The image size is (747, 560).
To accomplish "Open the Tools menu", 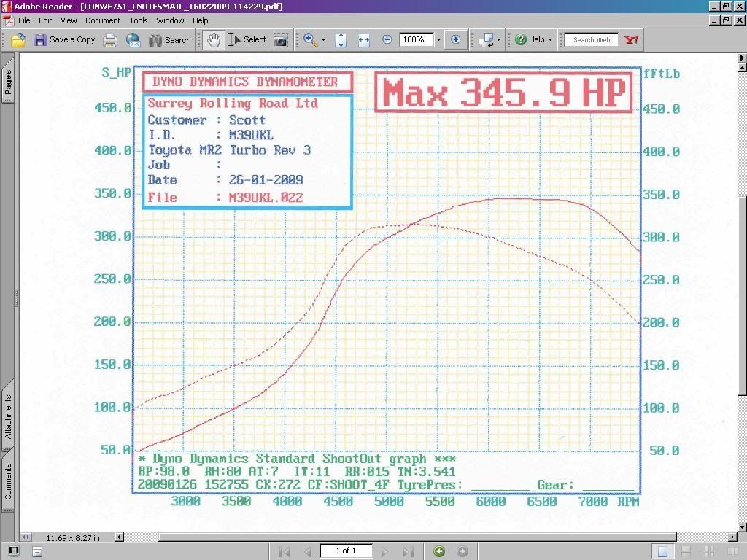I will (139, 20).
